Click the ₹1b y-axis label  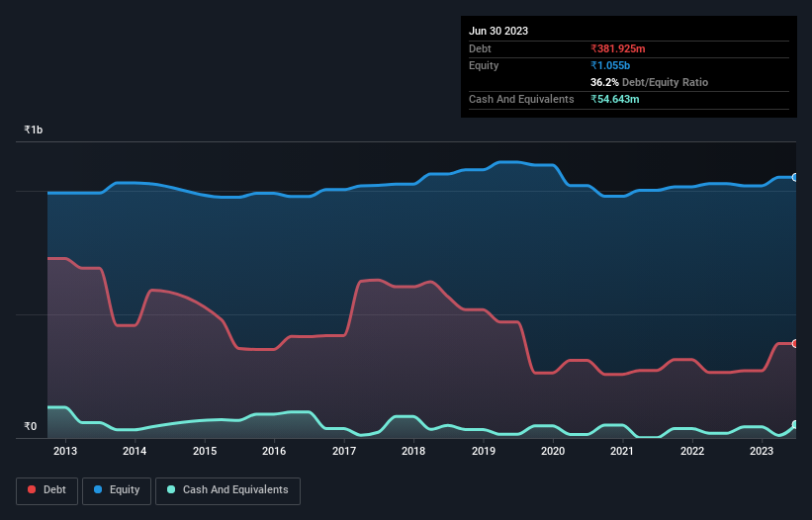point(34,130)
